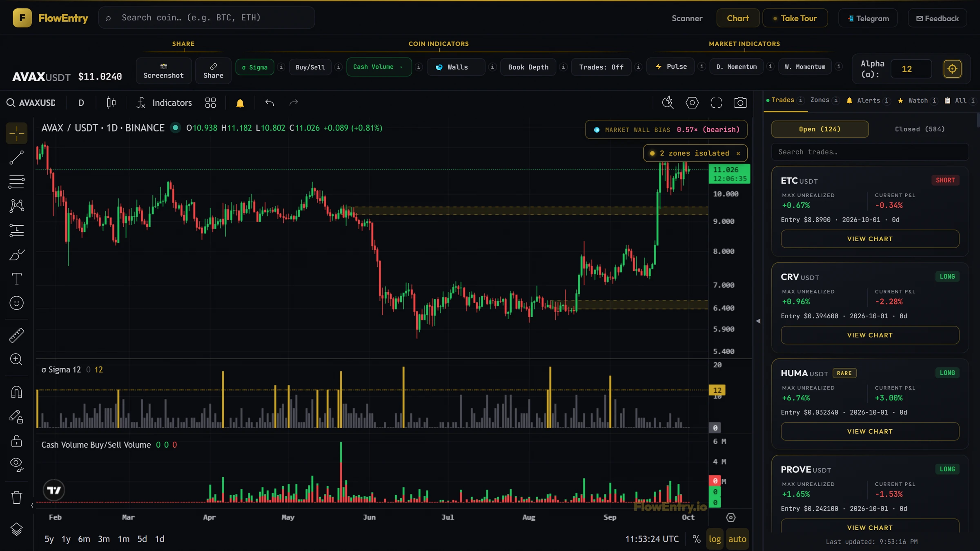Open the Scanner page
Image resolution: width=980 pixels, height=551 pixels.
point(687,18)
